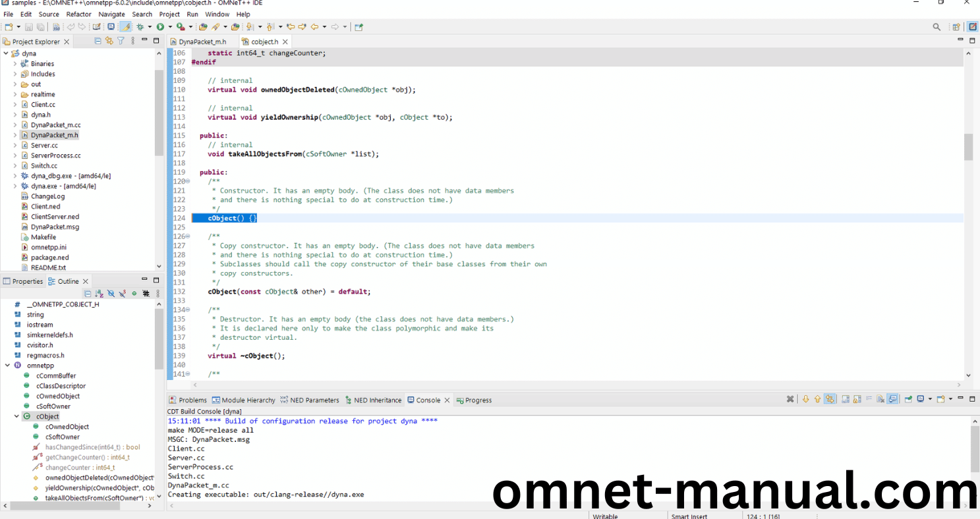Open the Project Explorer filter icon
980x519 pixels.
click(121, 41)
